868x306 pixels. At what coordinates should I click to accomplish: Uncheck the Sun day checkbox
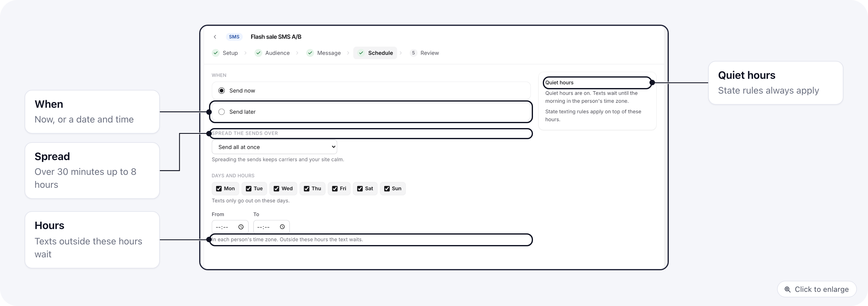click(x=387, y=189)
